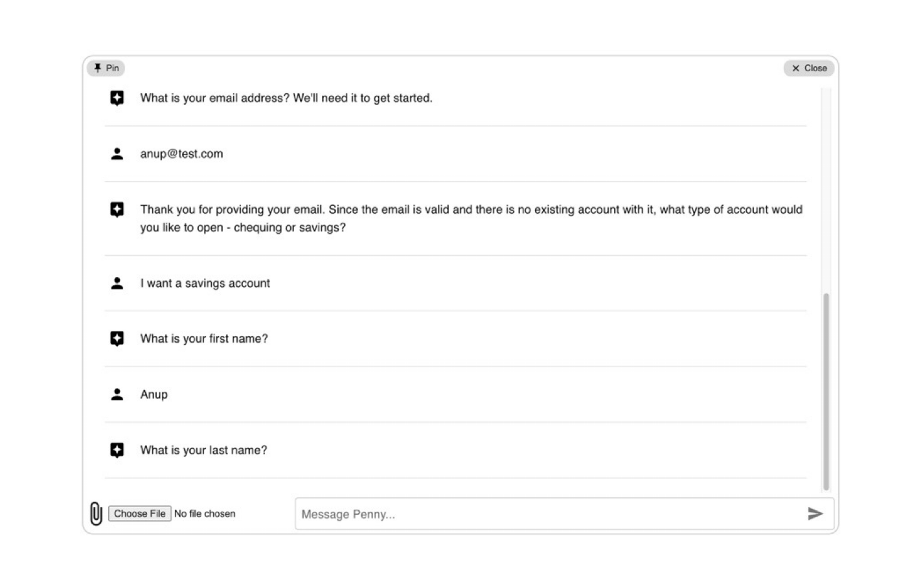Image resolution: width=923 pixels, height=588 pixels.
Task: Click the 'What is your first name?' message
Action: tap(204, 339)
